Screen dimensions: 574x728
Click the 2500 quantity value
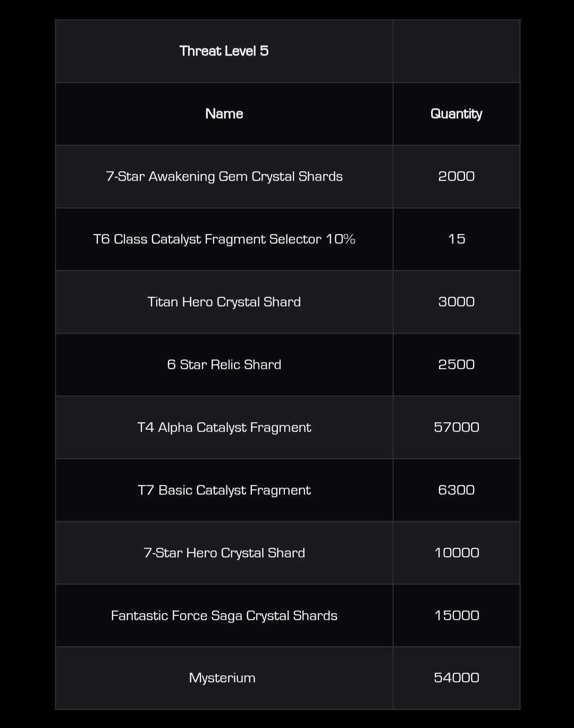(x=456, y=365)
